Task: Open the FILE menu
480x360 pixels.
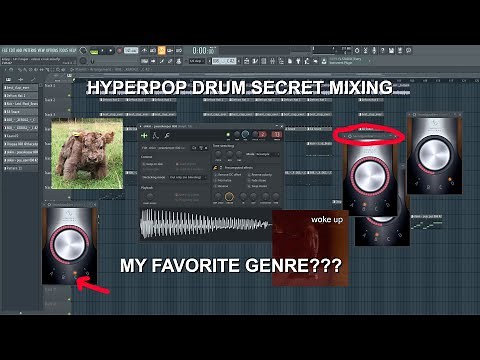Action: [x=5, y=50]
